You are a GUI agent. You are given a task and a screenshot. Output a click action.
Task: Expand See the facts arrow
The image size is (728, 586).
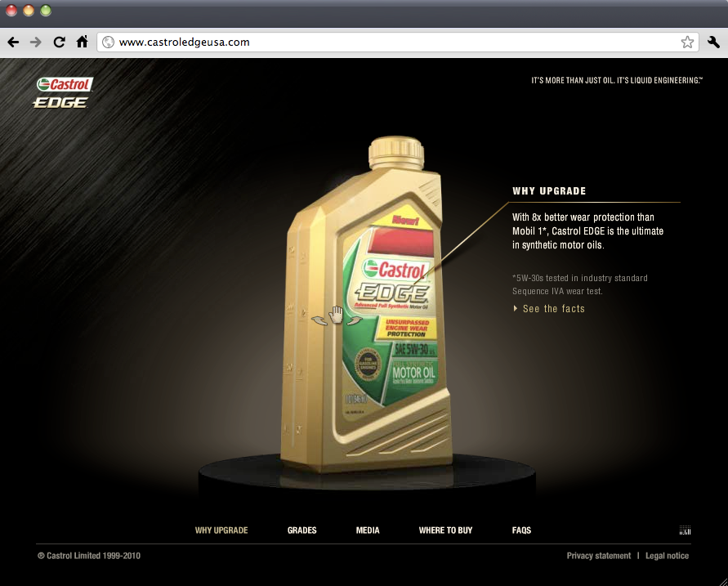(516, 309)
